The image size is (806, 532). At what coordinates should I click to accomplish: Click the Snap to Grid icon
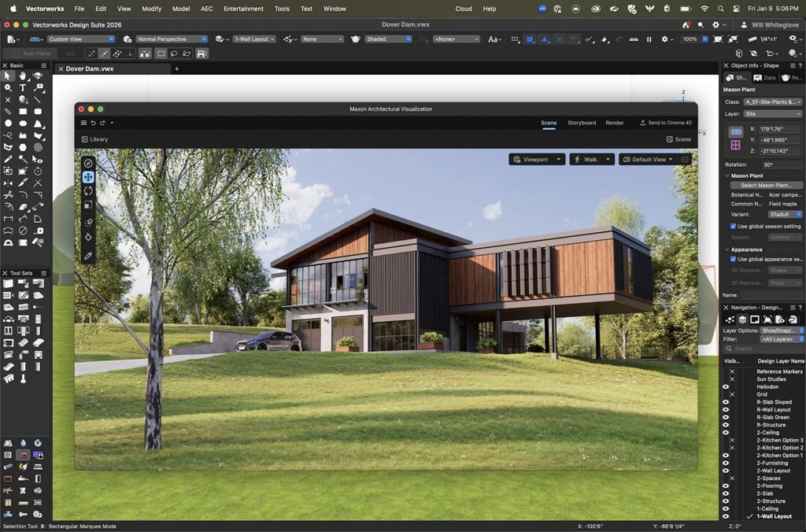[x=515, y=39]
